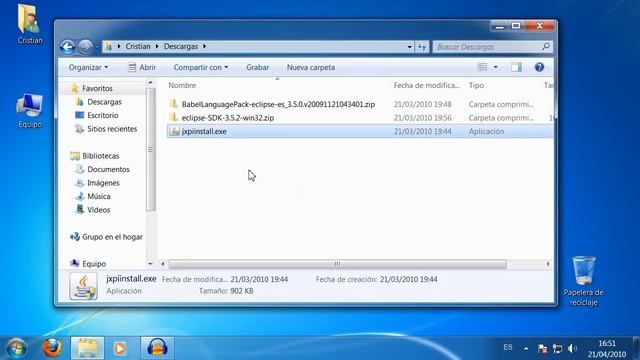Image resolution: width=640 pixels, height=360 pixels.
Task: Click the jxpiinstall.exe file icon
Action: [175, 131]
